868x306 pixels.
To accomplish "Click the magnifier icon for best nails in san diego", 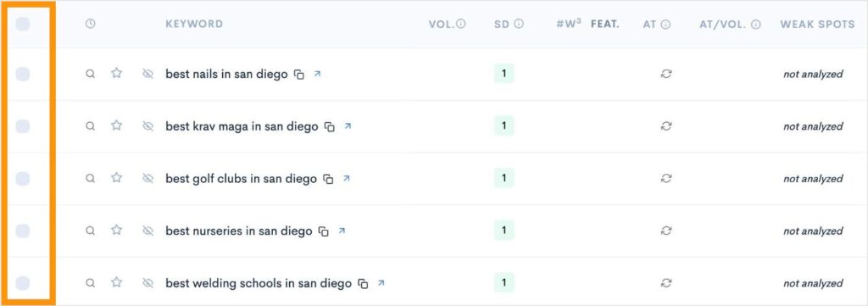I will tap(90, 74).
